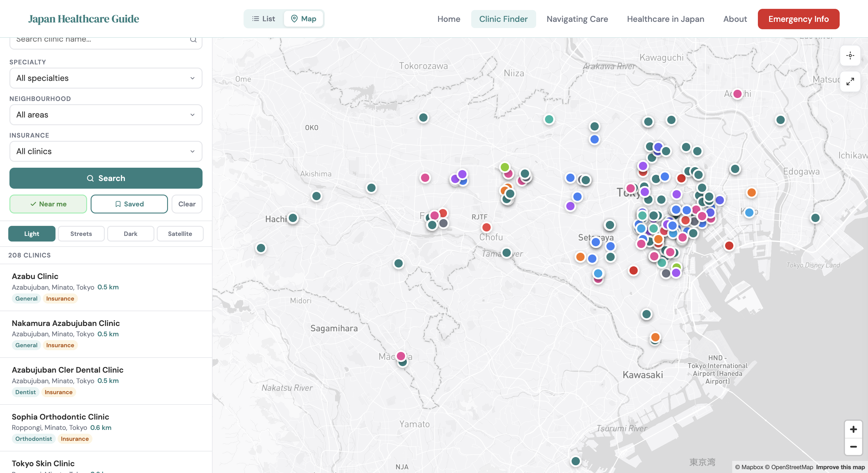Click the orange marker southwest of Edogawa
The width and height of the screenshot is (868, 473).
click(x=751, y=193)
